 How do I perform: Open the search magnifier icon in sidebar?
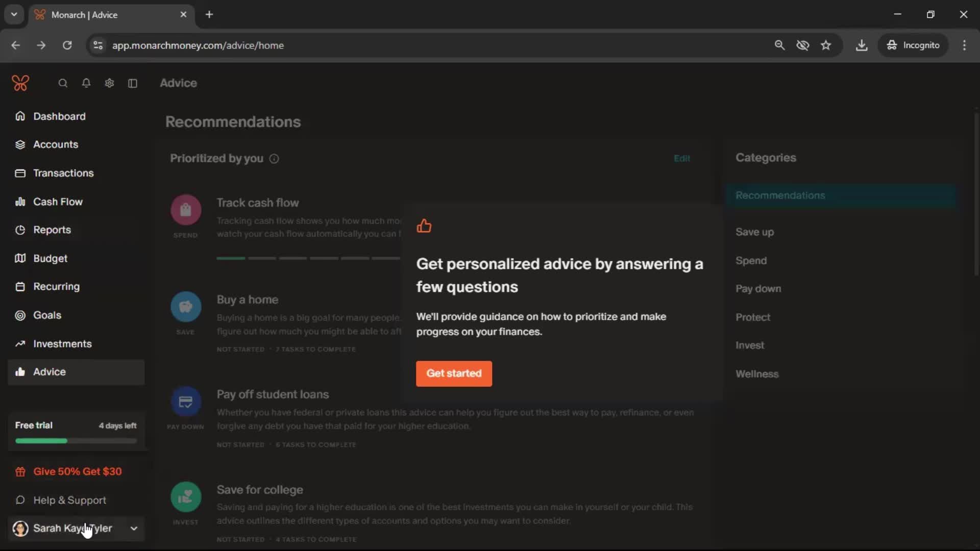(x=63, y=83)
